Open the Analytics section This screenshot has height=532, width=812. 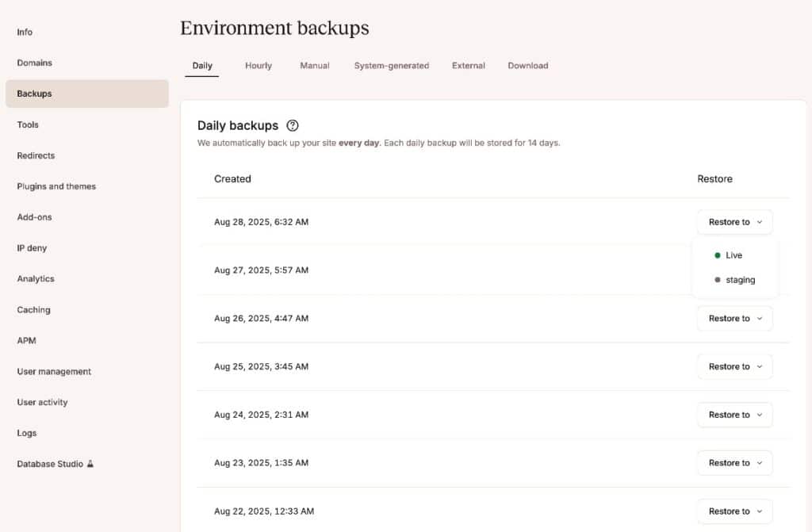click(x=36, y=279)
